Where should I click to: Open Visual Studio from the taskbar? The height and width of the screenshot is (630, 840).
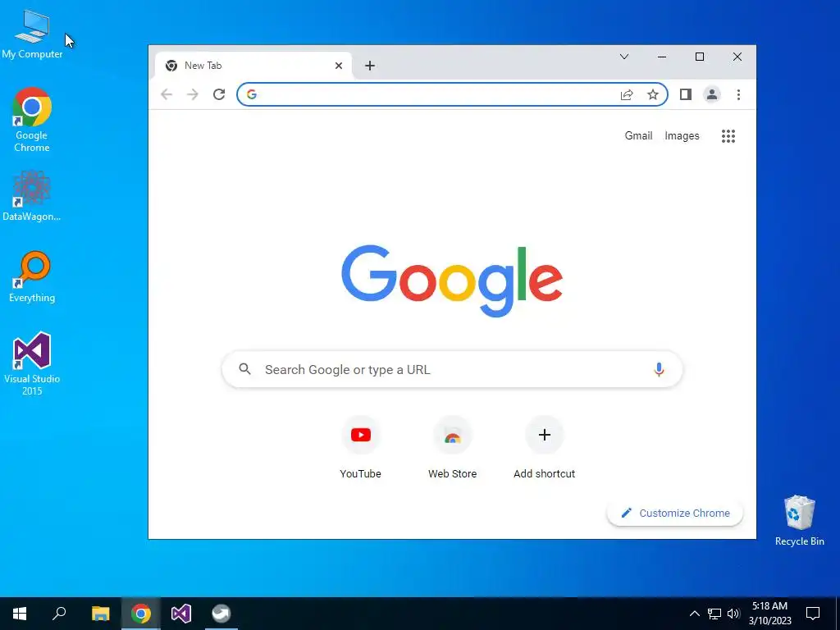click(181, 614)
